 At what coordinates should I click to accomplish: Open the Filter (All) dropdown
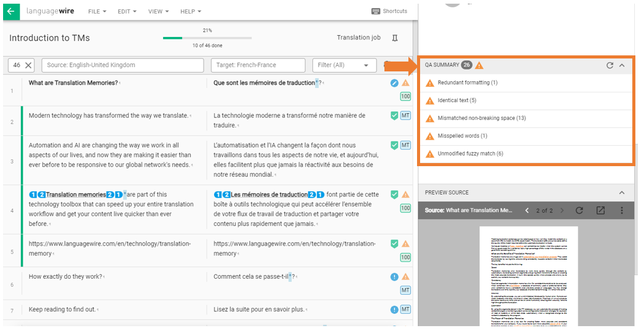pyautogui.click(x=344, y=65)
